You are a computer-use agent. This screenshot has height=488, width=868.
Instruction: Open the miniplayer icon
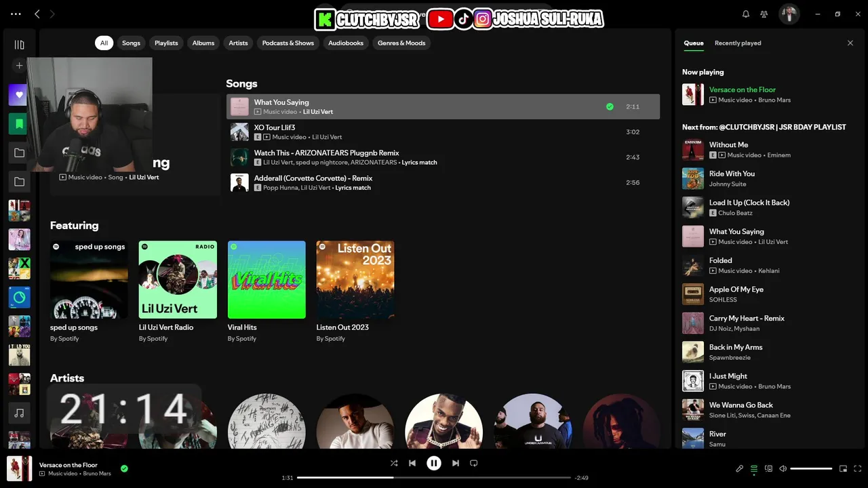(844, 468)
